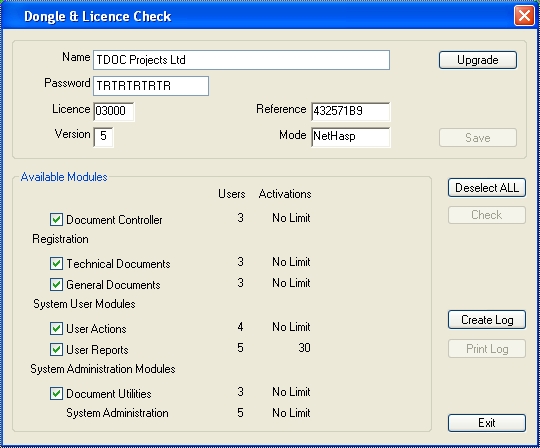Exit the licence check dialog
Image resolution: width=540 pixels, height=448 pixels.
487,423
